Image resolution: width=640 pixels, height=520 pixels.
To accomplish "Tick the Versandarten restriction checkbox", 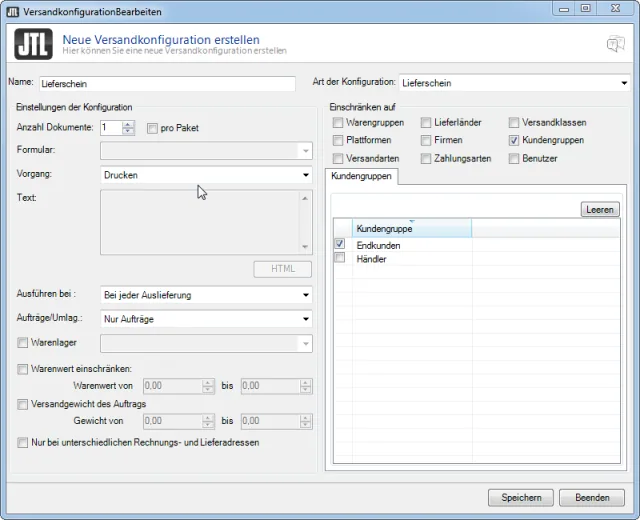I will coord(338,158).
